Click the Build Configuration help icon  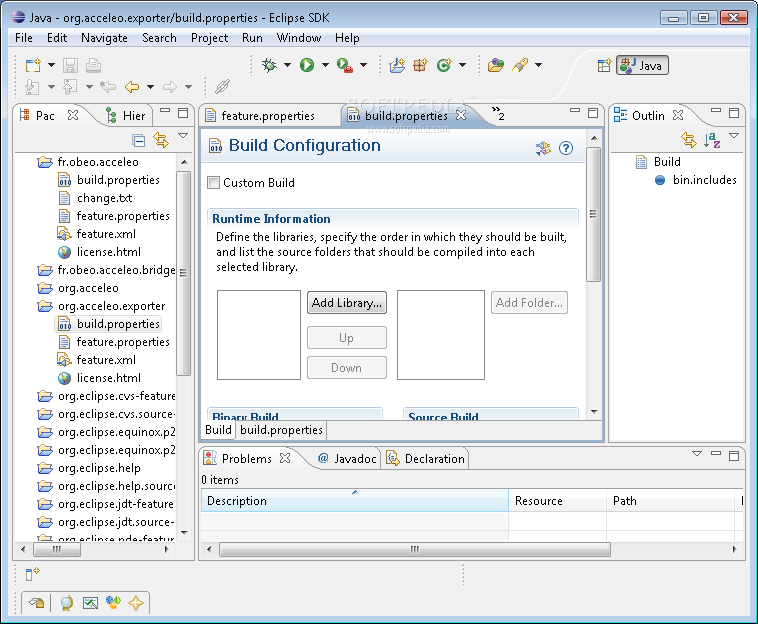pos(566,148)
